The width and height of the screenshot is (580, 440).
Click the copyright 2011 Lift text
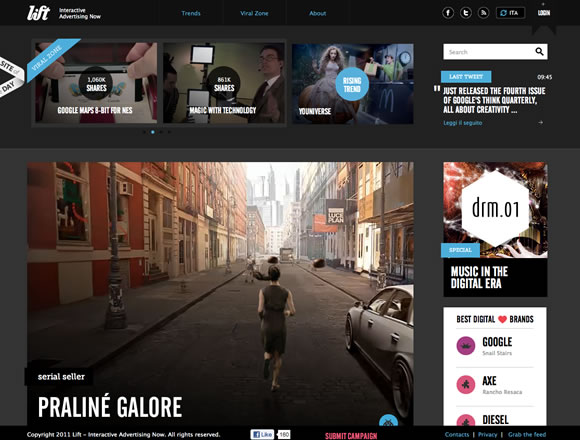pyautogui.click(x=123, y=434)
